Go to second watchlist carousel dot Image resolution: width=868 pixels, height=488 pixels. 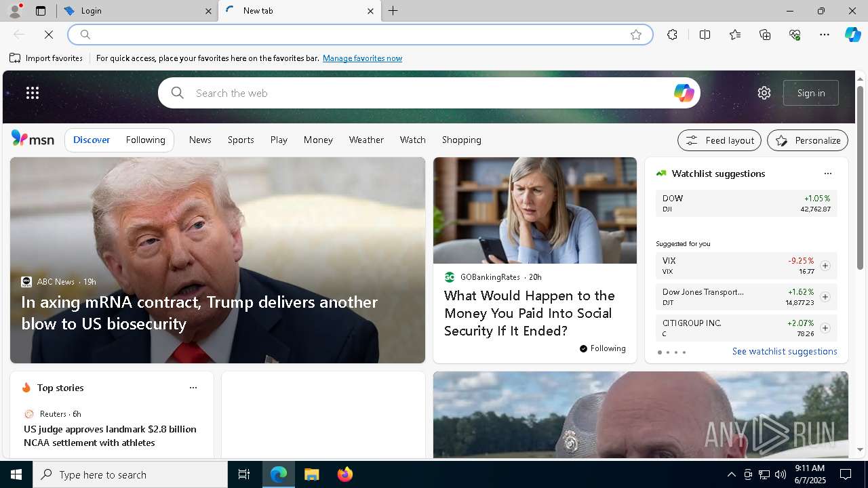667,352
